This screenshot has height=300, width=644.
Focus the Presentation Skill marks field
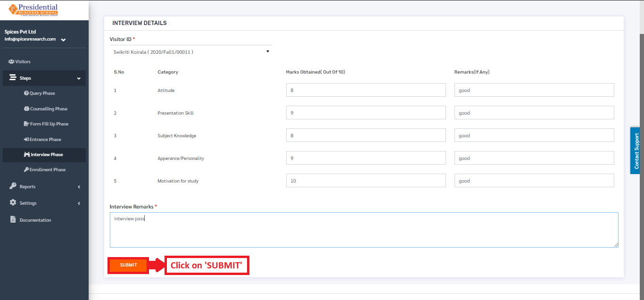366,113
